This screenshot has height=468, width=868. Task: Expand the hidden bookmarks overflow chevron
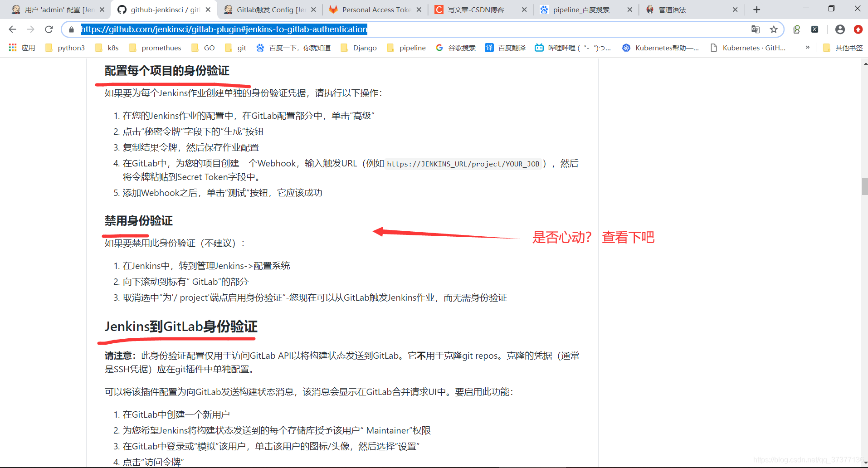[808, 48]
